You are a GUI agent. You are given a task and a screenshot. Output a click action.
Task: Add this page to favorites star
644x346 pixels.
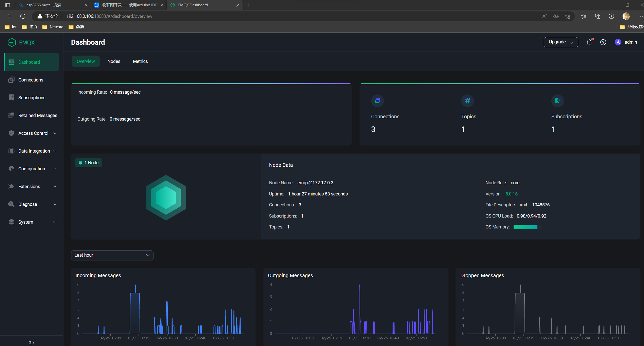(568, 16)
